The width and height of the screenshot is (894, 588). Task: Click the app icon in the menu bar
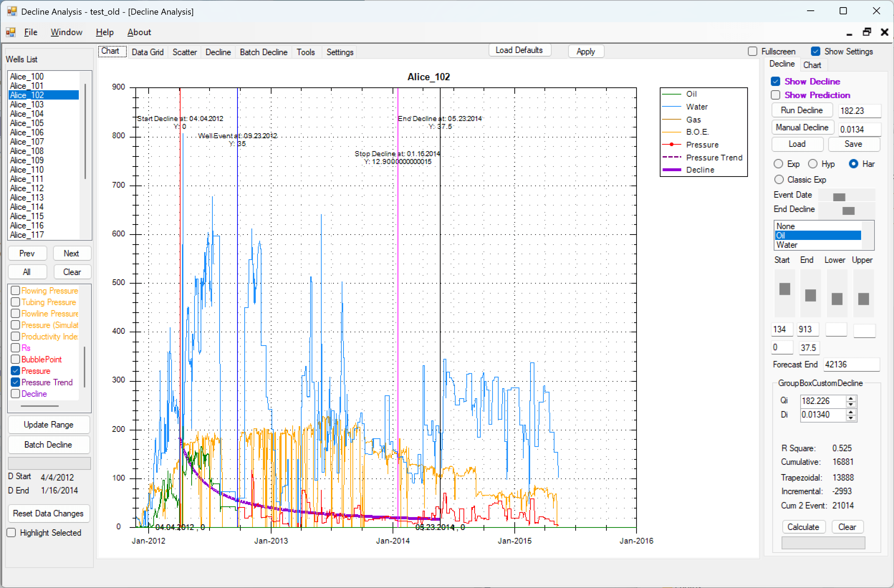(10, 32)
